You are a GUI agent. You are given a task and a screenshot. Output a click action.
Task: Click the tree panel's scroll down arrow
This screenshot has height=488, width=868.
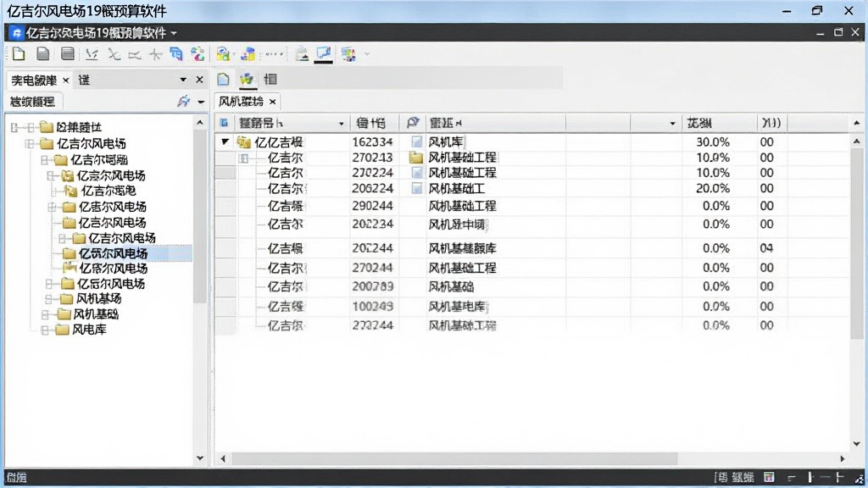click(x=200, y=458)
